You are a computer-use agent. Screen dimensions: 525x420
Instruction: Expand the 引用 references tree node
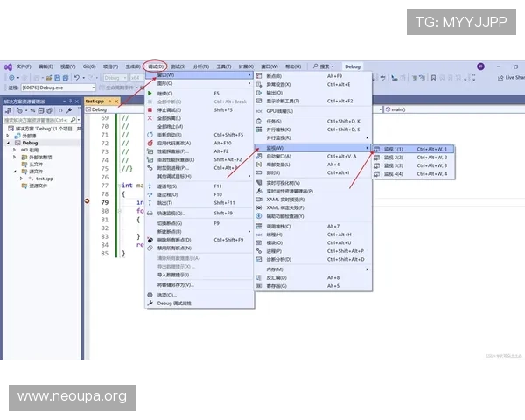coord(15,150)
